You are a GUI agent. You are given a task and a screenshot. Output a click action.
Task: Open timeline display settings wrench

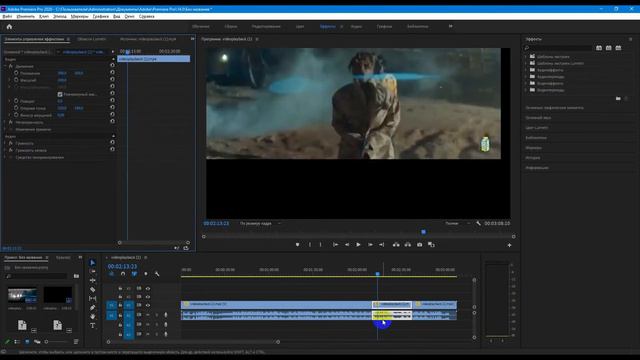click(157, 274)
